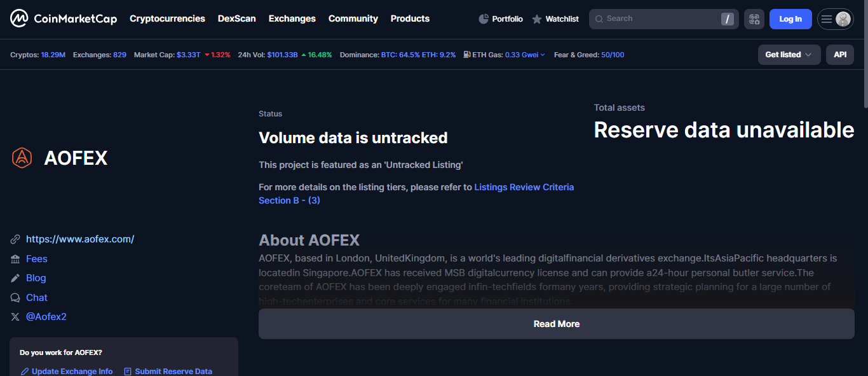Image resolution: width=868 pixels, height=376 pixels.
Task: Click the Fees bank icon
Action: point(15,259)
